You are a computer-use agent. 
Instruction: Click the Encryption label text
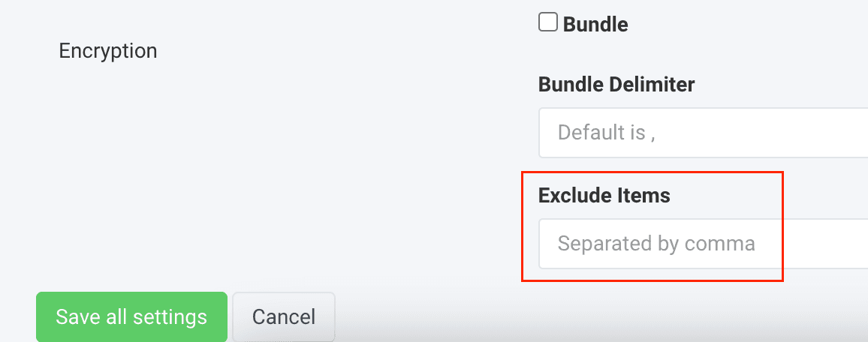point(108,51)
